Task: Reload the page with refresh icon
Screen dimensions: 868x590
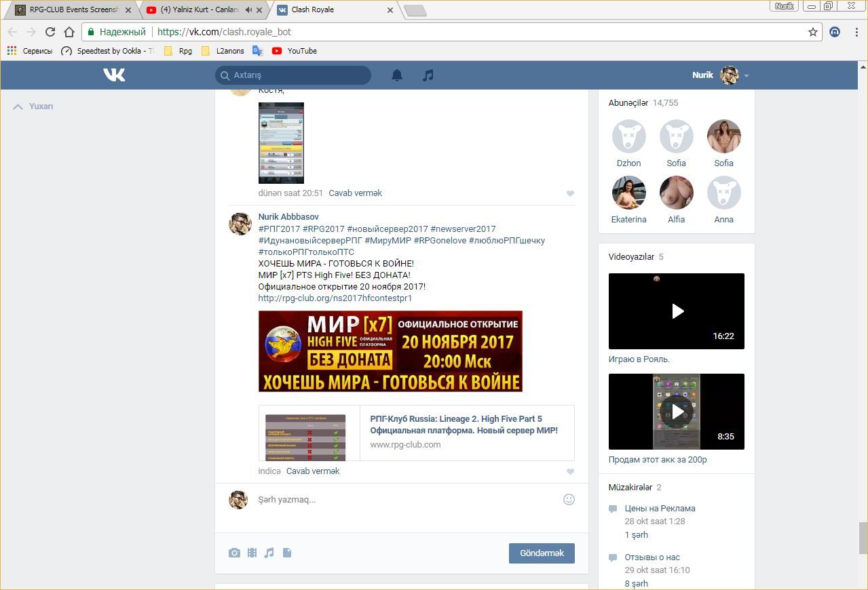Action: coord(50,32)
